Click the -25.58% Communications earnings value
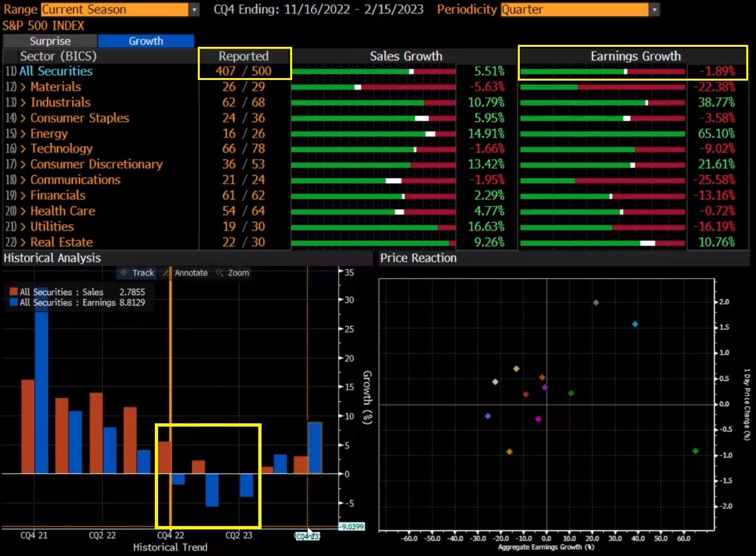 (714, 179)
